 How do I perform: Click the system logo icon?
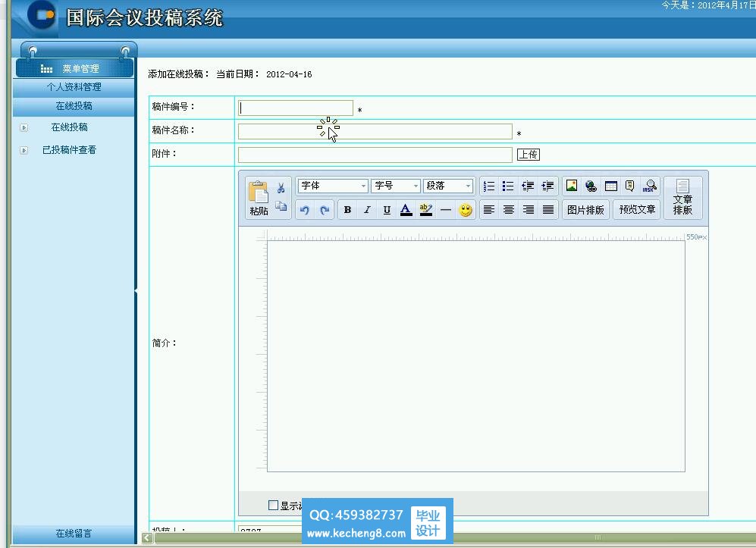[x=42, y=15]
